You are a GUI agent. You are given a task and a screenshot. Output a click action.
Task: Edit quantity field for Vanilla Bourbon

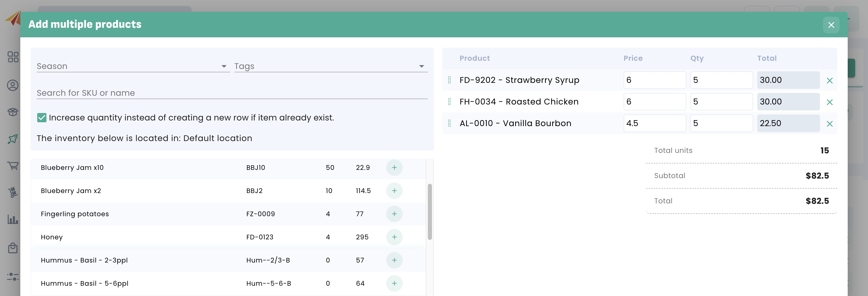(x=721, y=123)
